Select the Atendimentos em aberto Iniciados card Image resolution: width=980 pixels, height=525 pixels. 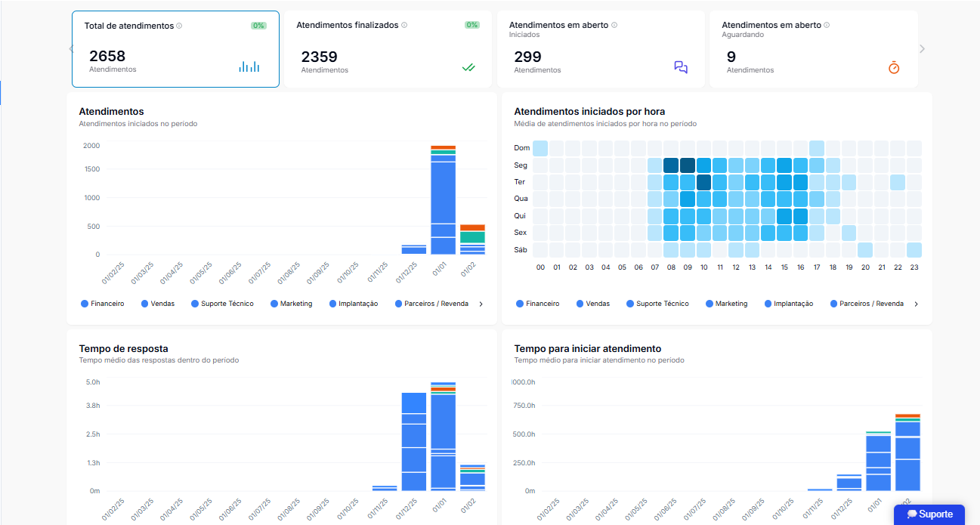(x=601, y=49)
